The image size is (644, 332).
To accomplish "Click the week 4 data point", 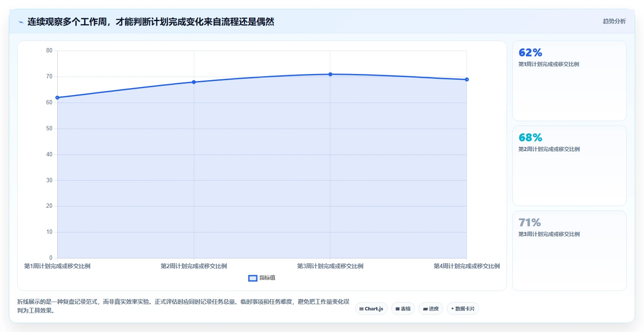I will coord(466,80).
